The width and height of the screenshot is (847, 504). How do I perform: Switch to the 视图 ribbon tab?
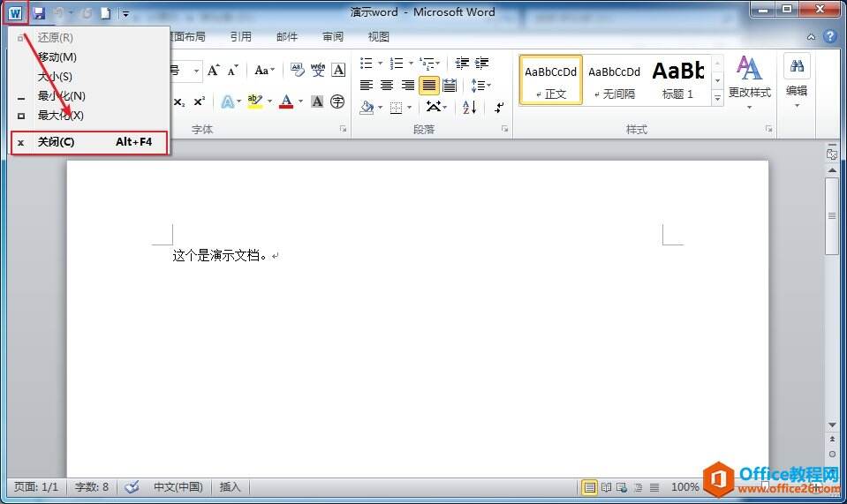[378, 37]
